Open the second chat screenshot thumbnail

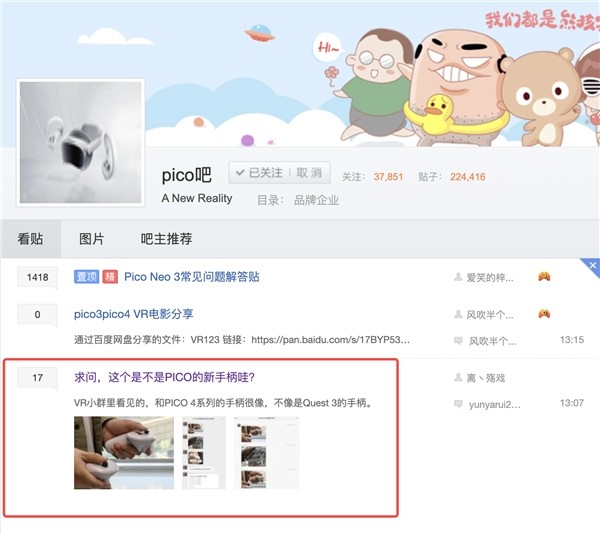[266, 453]
